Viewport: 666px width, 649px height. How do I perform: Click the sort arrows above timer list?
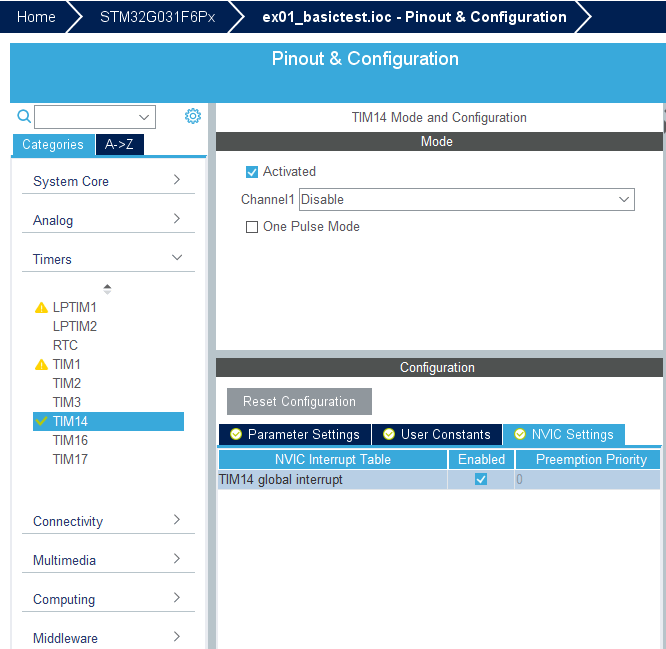click(x=107, y=289)
